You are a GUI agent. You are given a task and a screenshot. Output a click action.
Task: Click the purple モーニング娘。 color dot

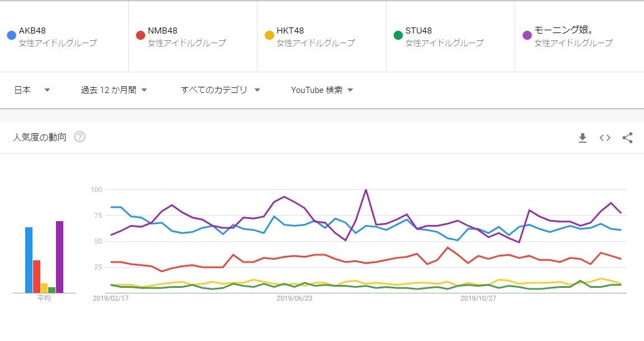[527, 35]
